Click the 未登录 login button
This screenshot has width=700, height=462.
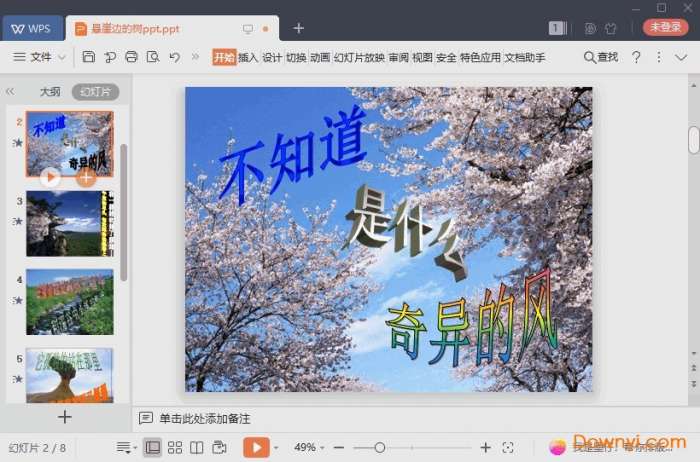(x=664, y=28)
